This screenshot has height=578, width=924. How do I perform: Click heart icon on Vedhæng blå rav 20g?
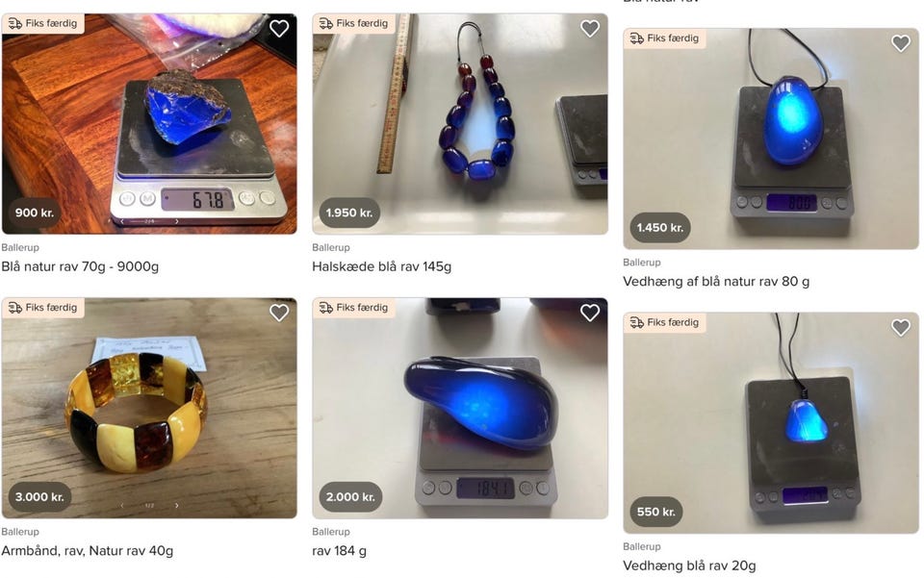(901, 327)
